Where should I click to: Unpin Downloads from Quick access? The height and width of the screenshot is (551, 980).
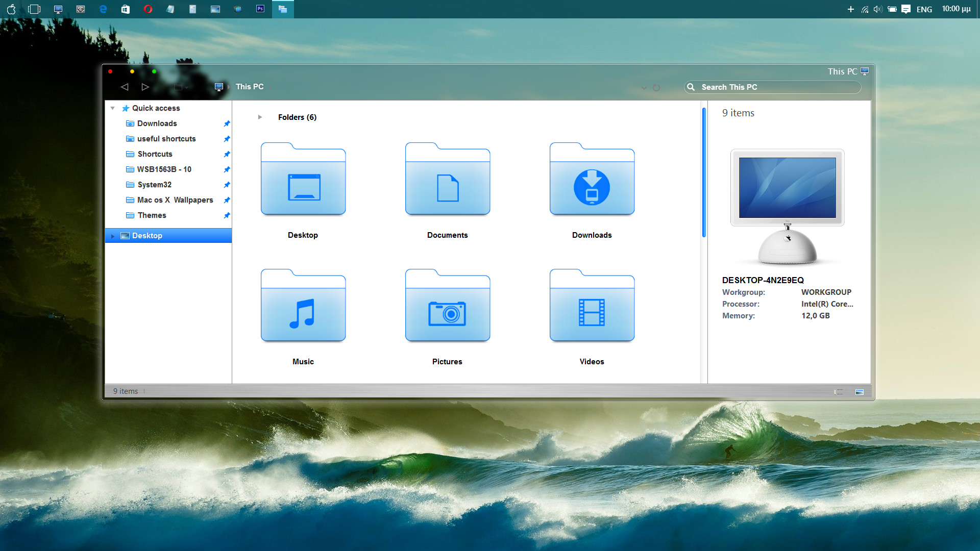[x=227, y=123]
